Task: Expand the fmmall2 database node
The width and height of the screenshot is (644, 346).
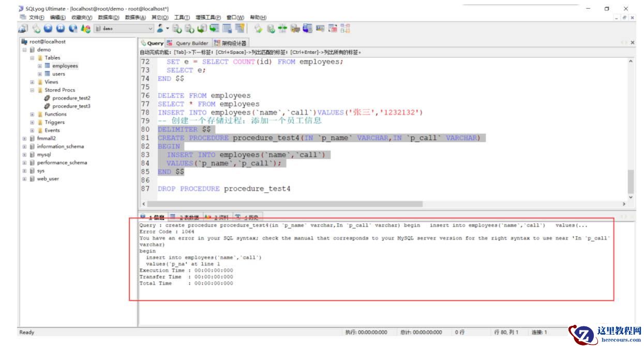Action: (24, 139)
